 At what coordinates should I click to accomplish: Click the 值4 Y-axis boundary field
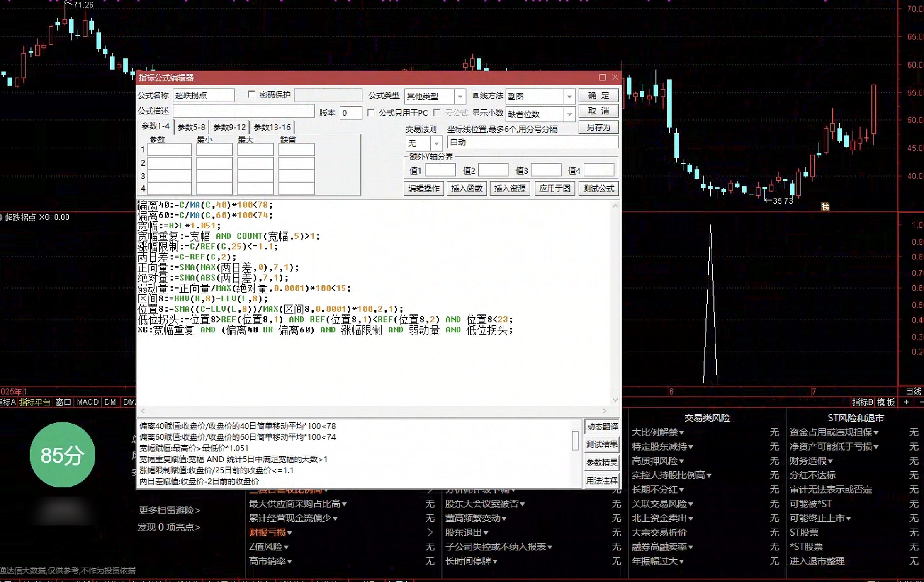coord(598,170)
